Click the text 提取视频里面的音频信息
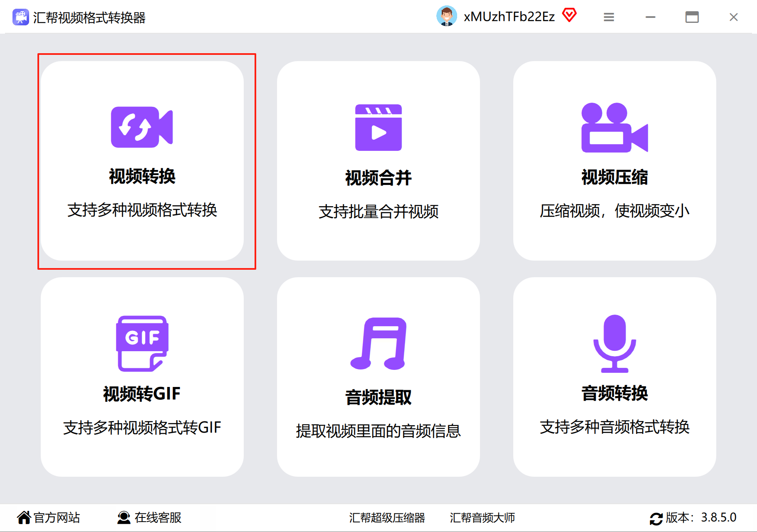The width and height of the screenshot is (757, 532). pos(378,431)
